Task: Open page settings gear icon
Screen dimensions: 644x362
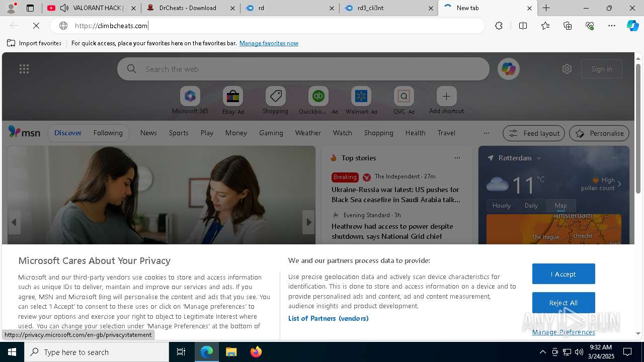Action: pyautogui.click(x=567, y=69)
